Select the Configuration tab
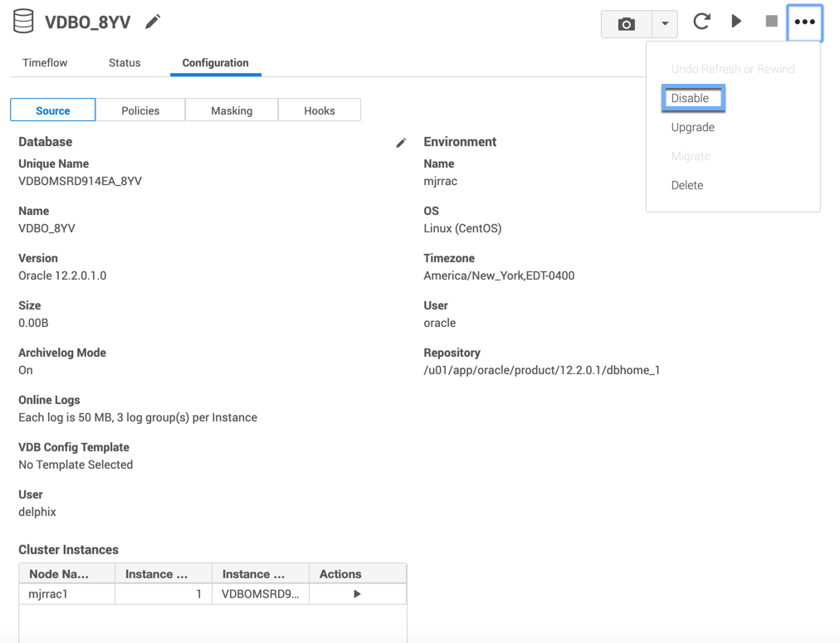Image resolution: width=840 pixels, height=643 pixels. pos(215,63)
